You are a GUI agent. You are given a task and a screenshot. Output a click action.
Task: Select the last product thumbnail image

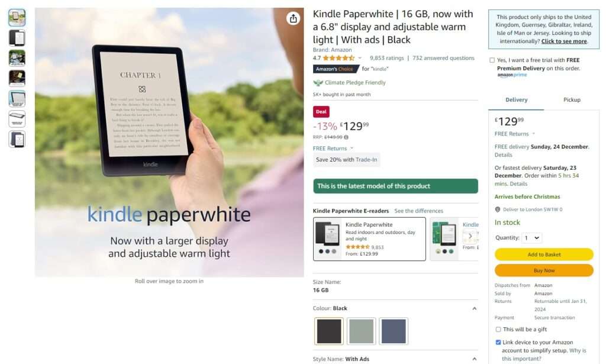(17, 139)
